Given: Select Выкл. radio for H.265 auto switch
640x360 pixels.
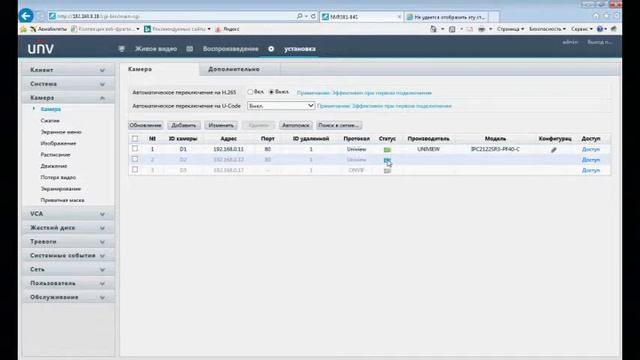Looking at the screenshot, I should [x=271, y=92].
